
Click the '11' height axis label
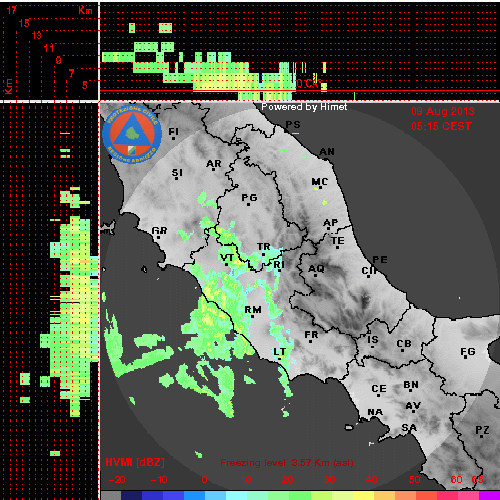tap(49, 48)
